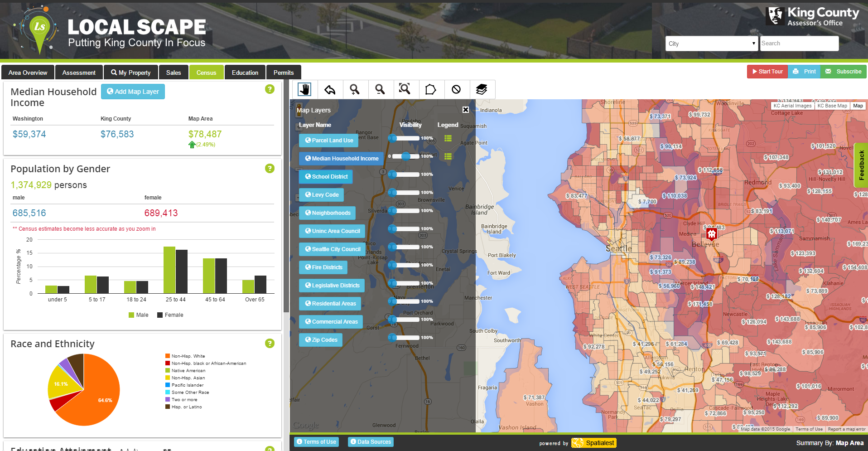Select the Pan (hand) tool
Image resolution: width=868 pixels, height=451 pixels.
(x=304, y=89)
